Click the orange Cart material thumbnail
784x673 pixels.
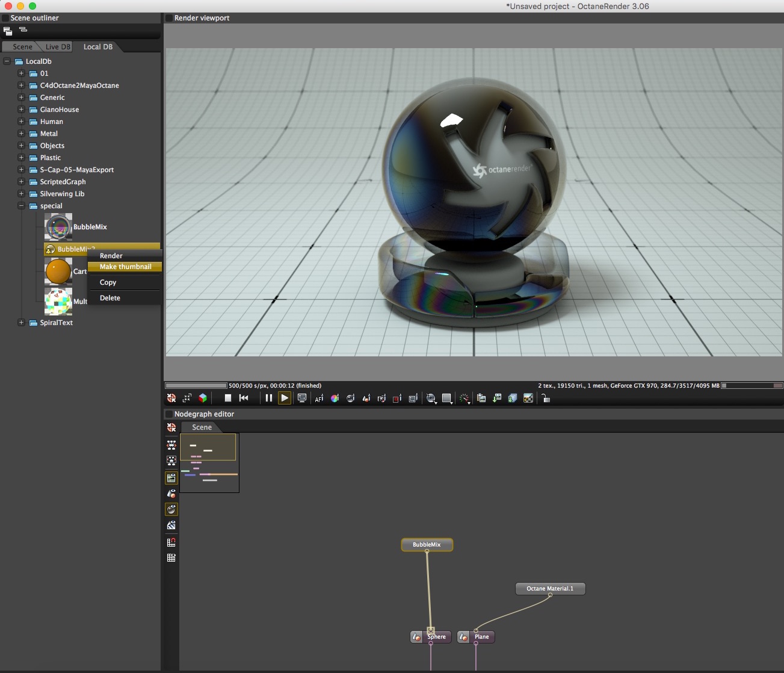[58, 271]
